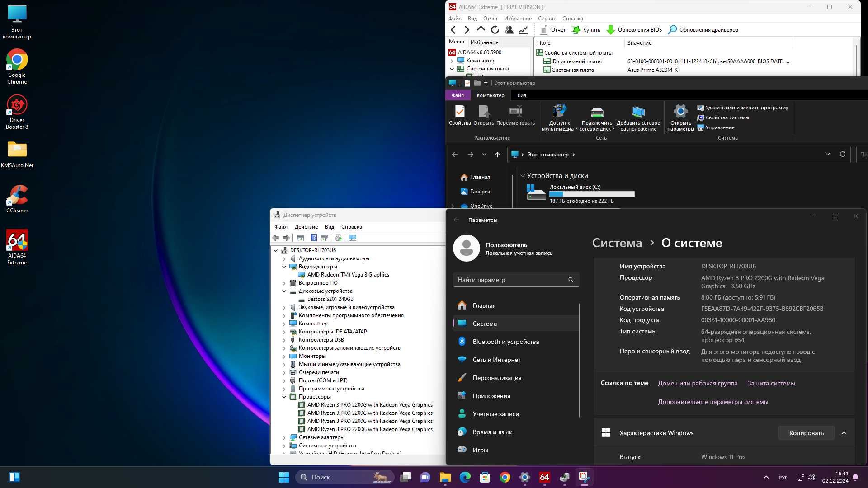The width and height of the screenshot is (868, 488).
Task: Open Дополнительные параметры системы link
Action: point(713,402)
